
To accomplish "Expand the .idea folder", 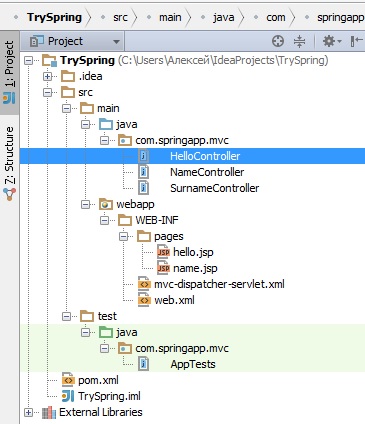I will [48, 77].
